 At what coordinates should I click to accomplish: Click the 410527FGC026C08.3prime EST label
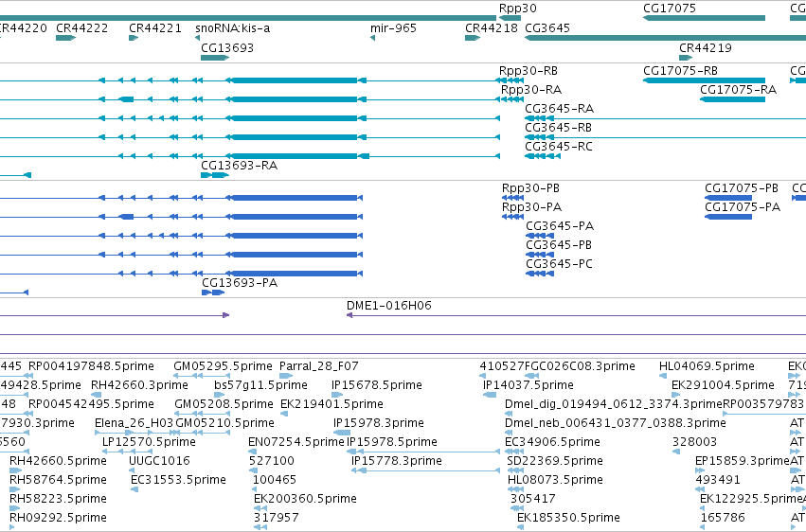[557, 366]
